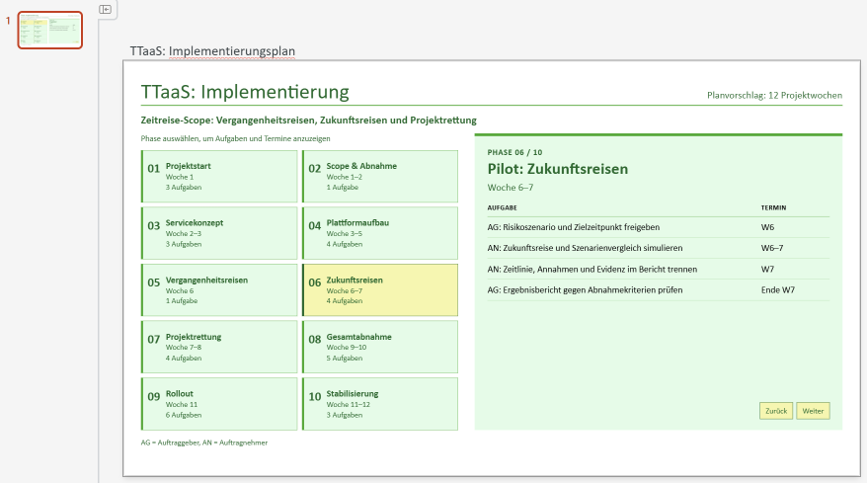The width and height of the screenshot is (867, 483).
Task: Click slide title 'TTaaS: Implementierungsplan'
Action: click(x=212, y=51)
